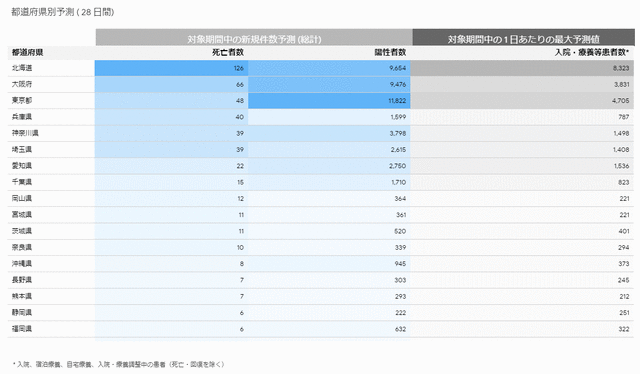Select the 兵庫県 row label
Viewport: 640px width, 374px height.
[22, 117]
